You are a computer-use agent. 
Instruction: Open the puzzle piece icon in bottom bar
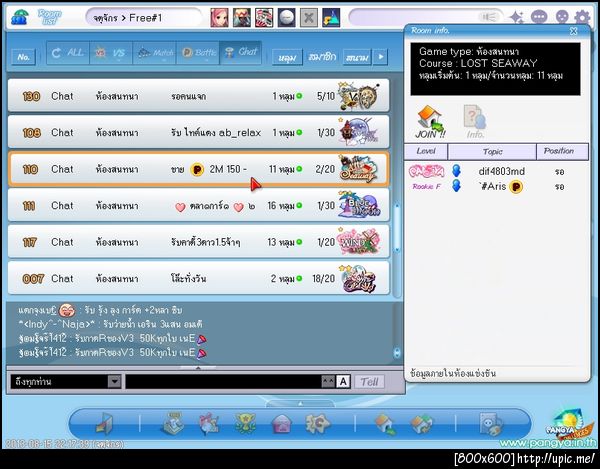(x=317, y=424)
